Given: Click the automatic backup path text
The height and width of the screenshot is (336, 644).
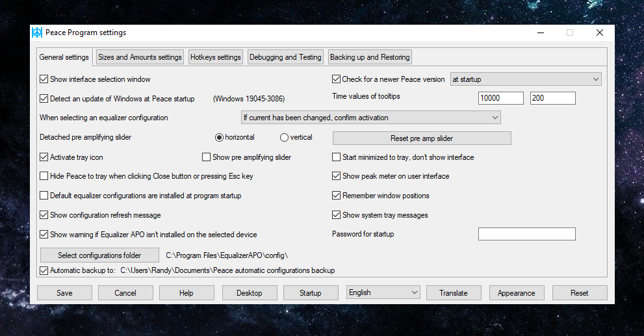Looking at the screenshot, I should 227,271.
